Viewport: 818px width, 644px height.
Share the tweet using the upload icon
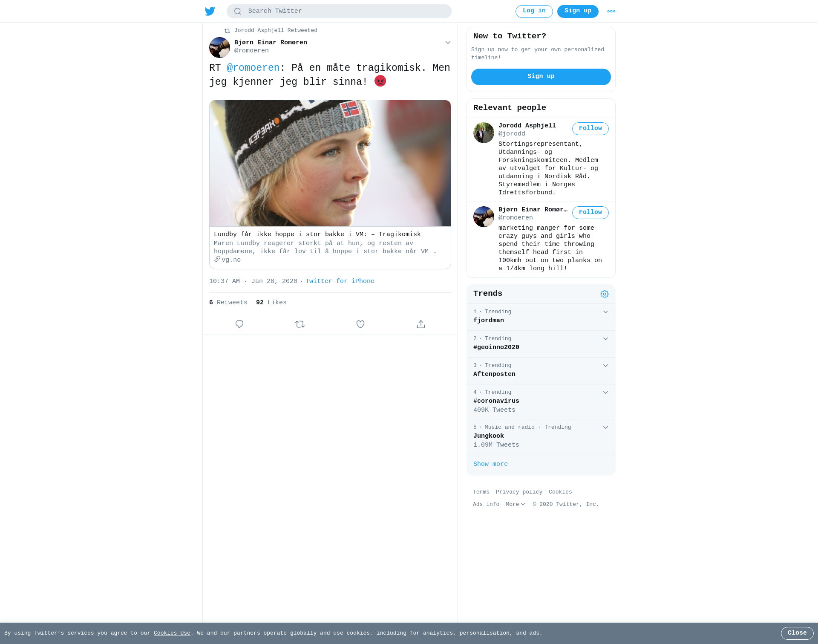[x=421, y=324]
